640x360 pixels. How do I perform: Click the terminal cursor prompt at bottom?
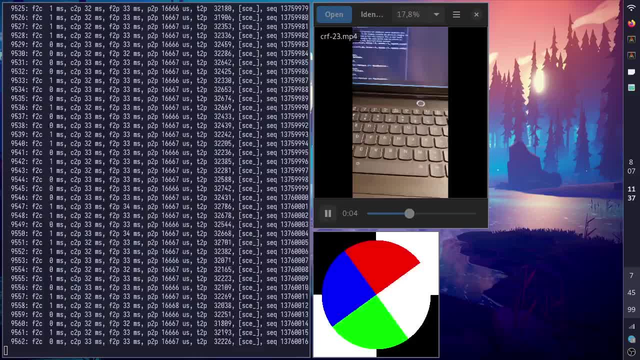tap(6, 350)
